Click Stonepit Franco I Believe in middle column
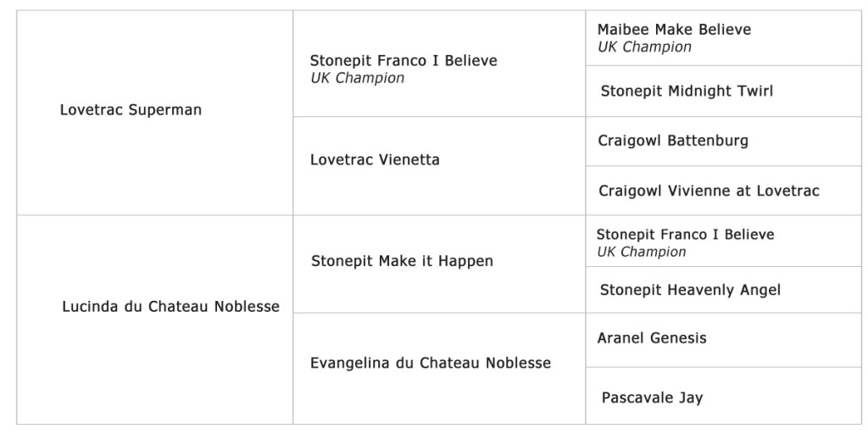The height and width of the screenshot is (434, 868). (x=403, y=61)
